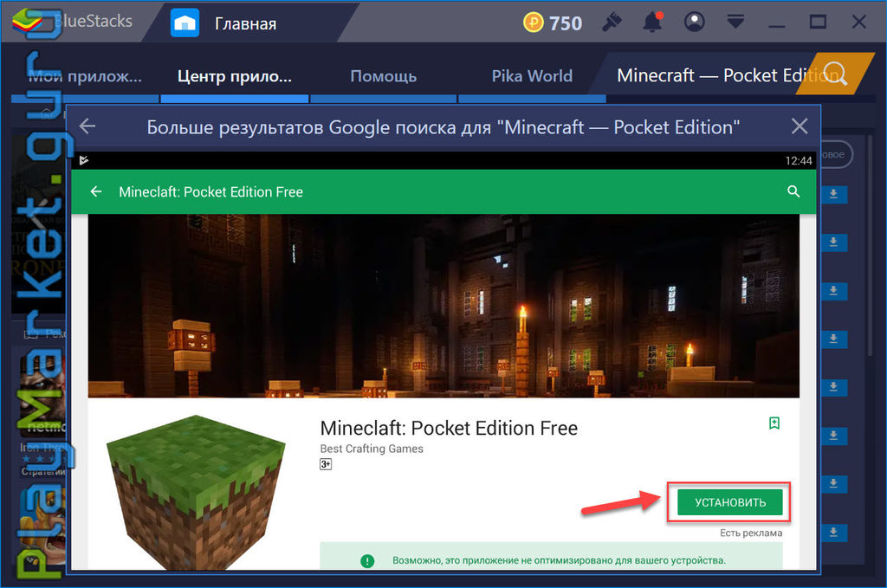This screenshot has height=588, width=887.
Task: Go back with Play Store green bar arrow
Action: pyautogui.click(x=96, y=191)
